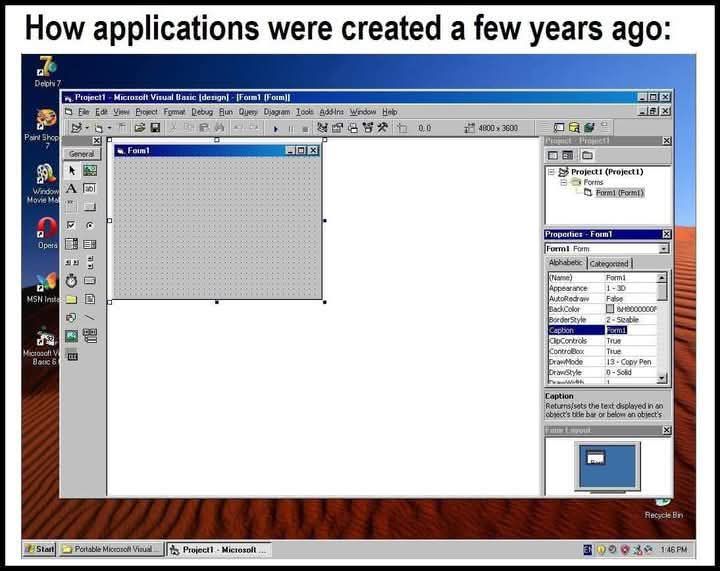
Task: Open the File menu
Action: click(x=83, y=112)
